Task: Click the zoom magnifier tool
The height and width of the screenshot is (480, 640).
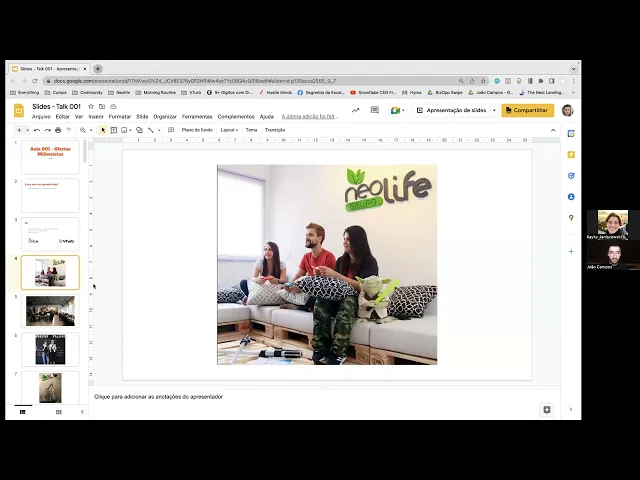Action: click(x=83, y=130)
